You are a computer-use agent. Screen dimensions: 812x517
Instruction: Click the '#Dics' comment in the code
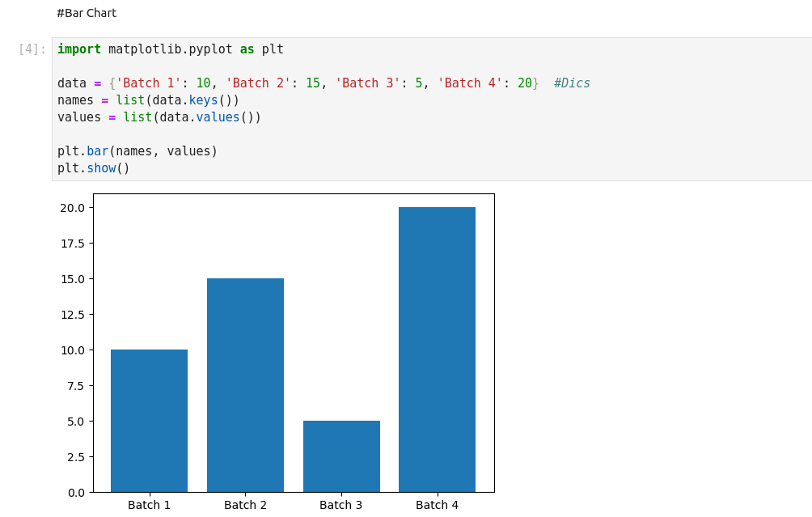(x=572, y=83)
